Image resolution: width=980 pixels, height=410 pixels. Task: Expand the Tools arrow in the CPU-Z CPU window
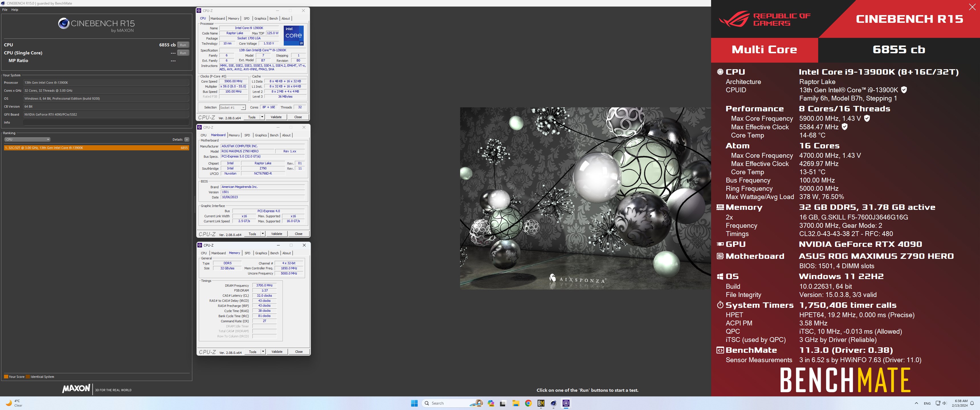point(262,117)
